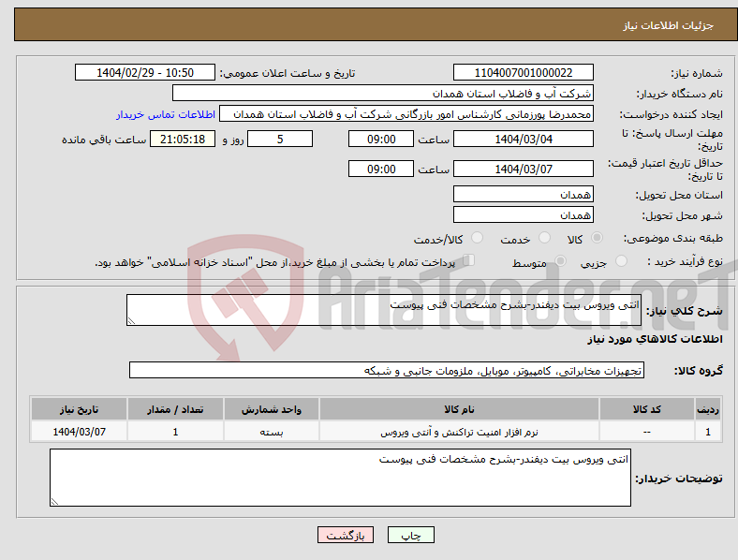Click the need date cell 1404/03/07 in table
Viewport: 738px width, 560px height.
click(79, 432)
